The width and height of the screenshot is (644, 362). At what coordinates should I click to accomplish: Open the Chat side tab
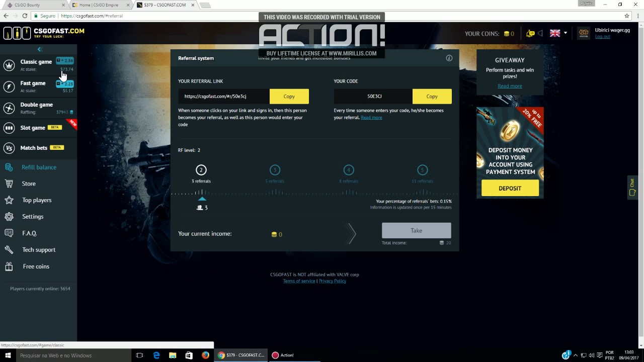point(632,187)
